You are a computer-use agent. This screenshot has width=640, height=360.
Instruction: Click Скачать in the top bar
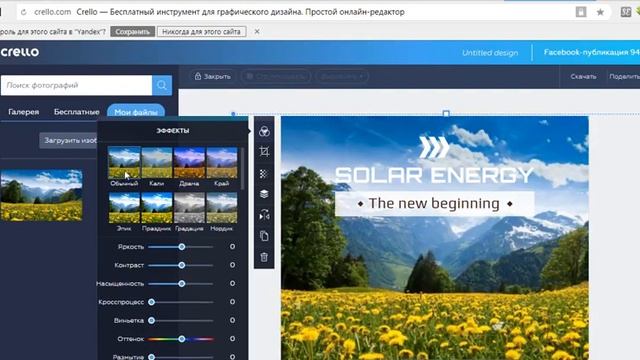583,76
